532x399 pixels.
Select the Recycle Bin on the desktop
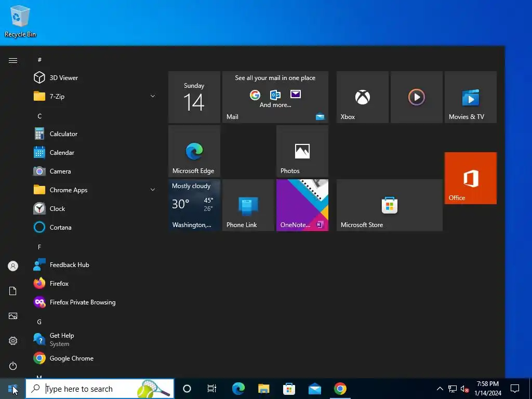20,21
